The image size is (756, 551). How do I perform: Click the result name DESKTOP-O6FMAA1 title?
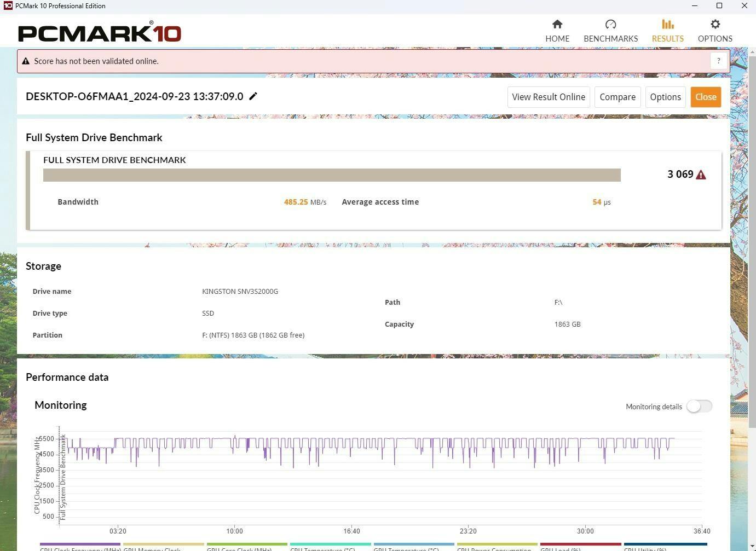point(135,96)
